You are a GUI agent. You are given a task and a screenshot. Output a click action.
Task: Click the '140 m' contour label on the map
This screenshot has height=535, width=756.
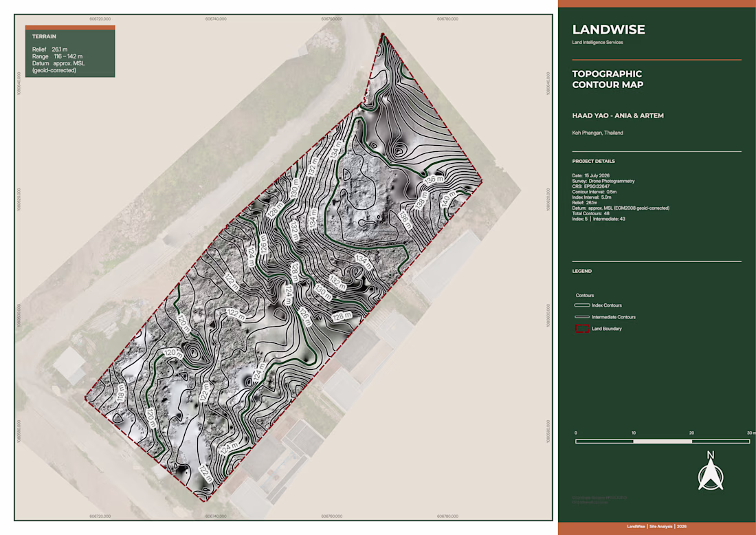pos(447,198)
